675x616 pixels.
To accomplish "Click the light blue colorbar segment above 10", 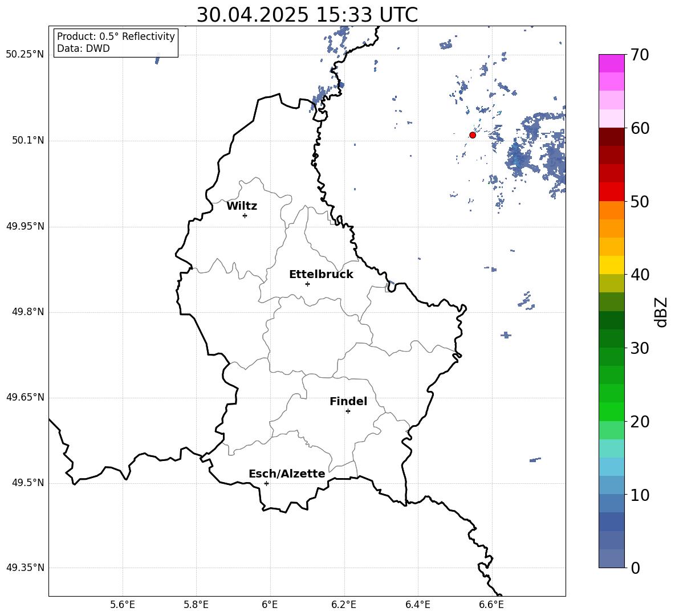I will click(x=612, y=485).
